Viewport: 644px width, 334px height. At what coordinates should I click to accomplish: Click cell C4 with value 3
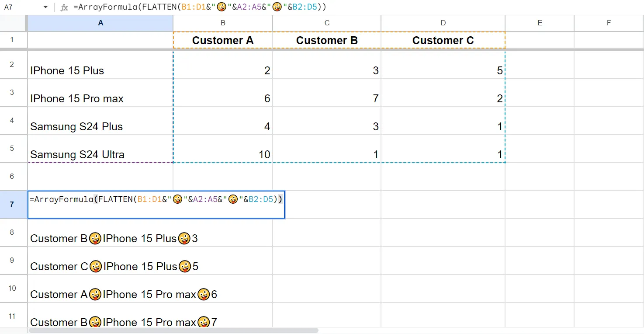(x=327, y=121)
